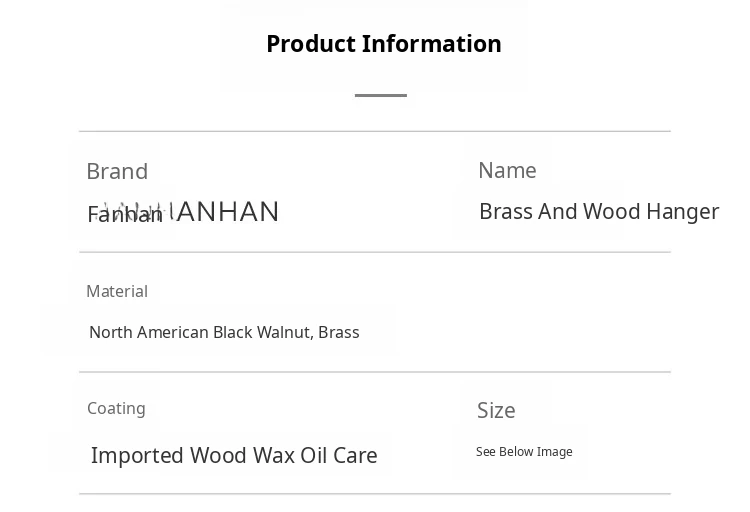Click the word 'Brass' in the Material row
750x512 pixels.
click(x=339, y=332)
